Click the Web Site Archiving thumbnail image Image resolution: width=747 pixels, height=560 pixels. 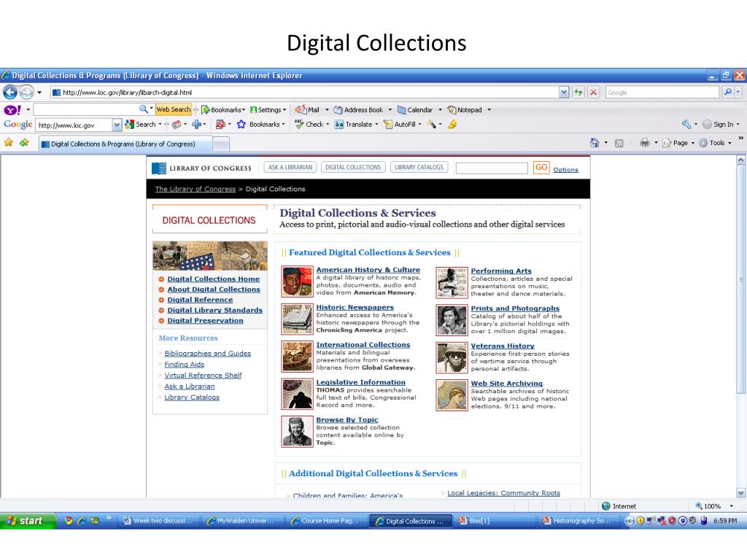click(x=452, y=394)
